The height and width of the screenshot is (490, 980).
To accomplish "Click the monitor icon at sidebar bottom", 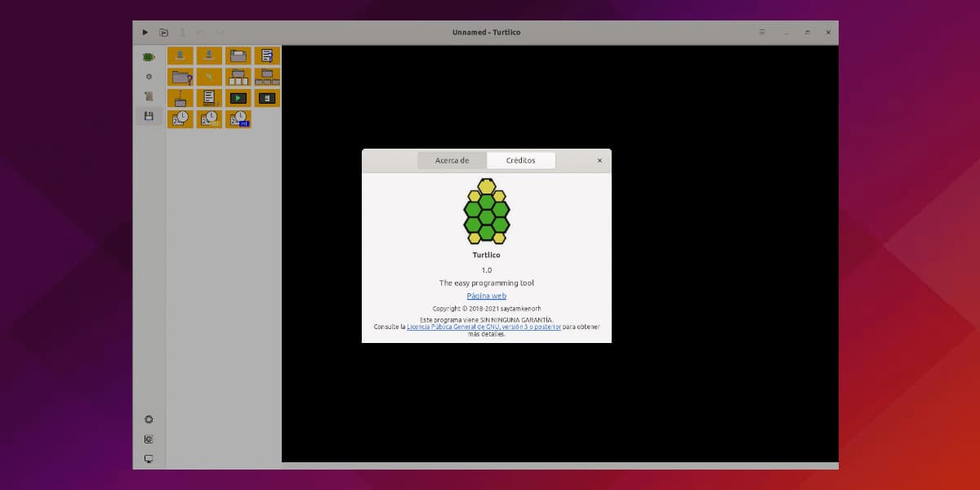I will point(149,459).
